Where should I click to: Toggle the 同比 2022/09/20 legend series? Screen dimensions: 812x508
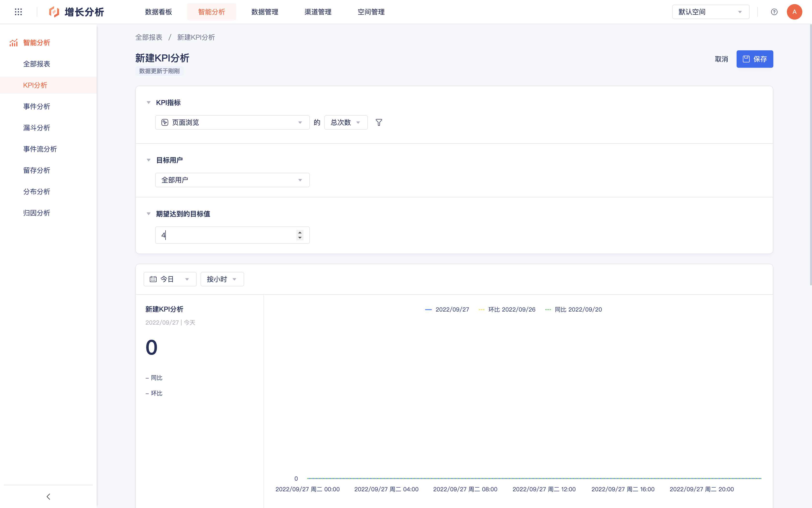(x=573, y=309)
